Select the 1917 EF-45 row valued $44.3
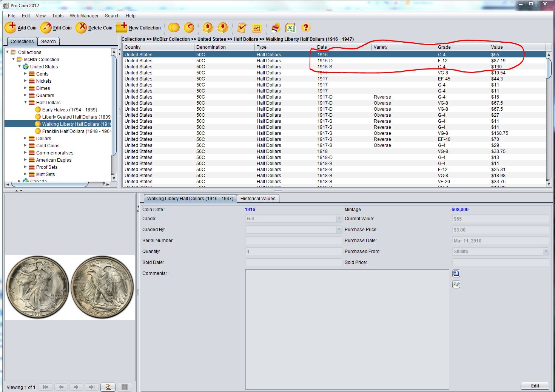 click(334, 79)
